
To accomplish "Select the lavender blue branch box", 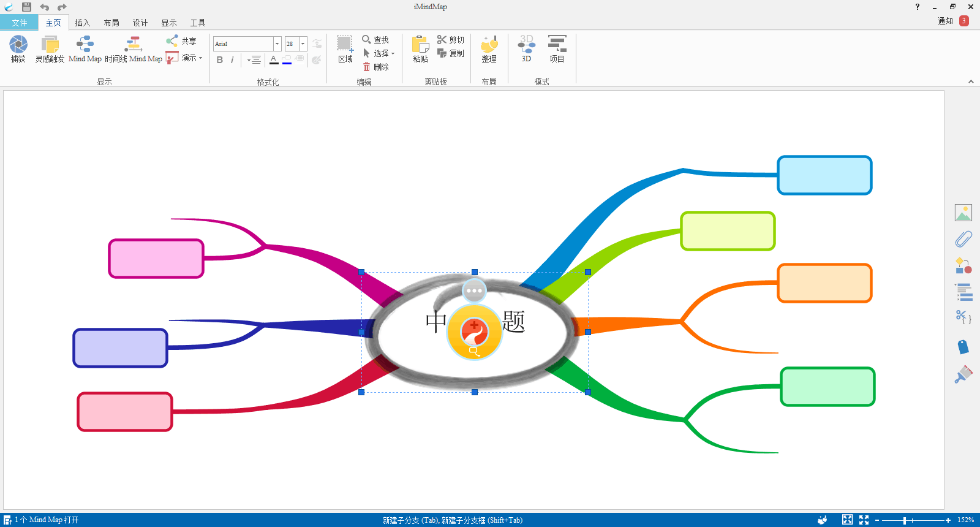I will tap(121, 348).
